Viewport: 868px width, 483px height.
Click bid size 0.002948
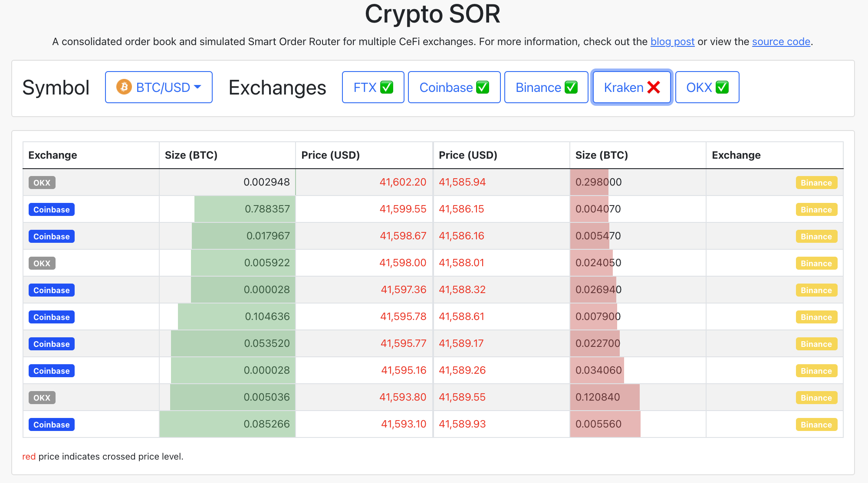coord(266,182)
